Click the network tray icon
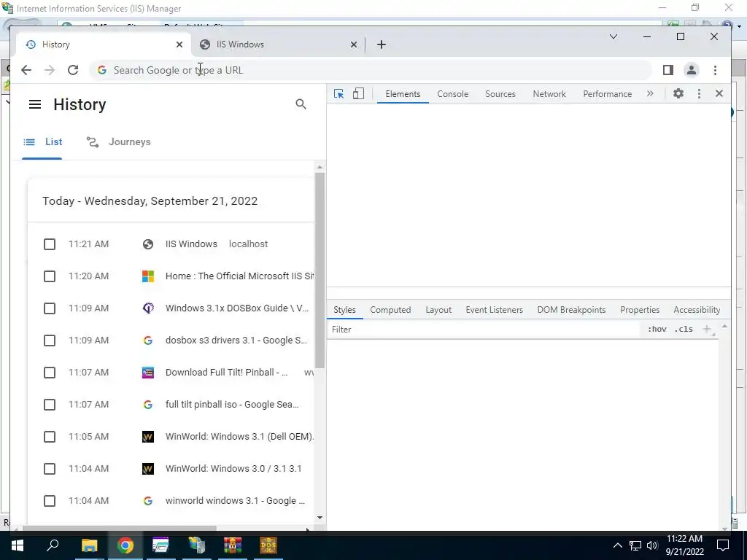This screenshot has height=560, width=747. tap(635, 545)
